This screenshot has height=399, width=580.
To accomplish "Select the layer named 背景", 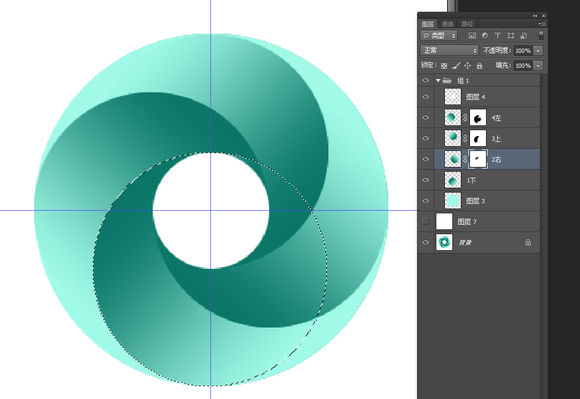I will pyautogui.click(x=465, y=243).
